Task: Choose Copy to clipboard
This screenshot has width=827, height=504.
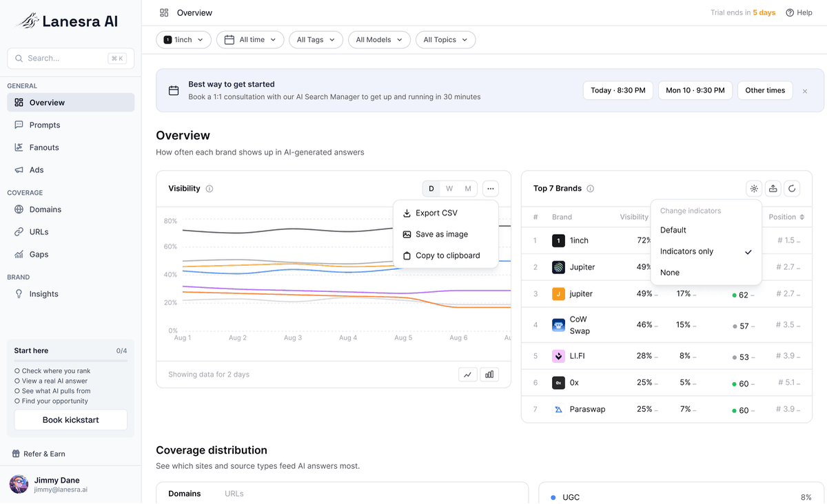Action: [x=445, y=255]
